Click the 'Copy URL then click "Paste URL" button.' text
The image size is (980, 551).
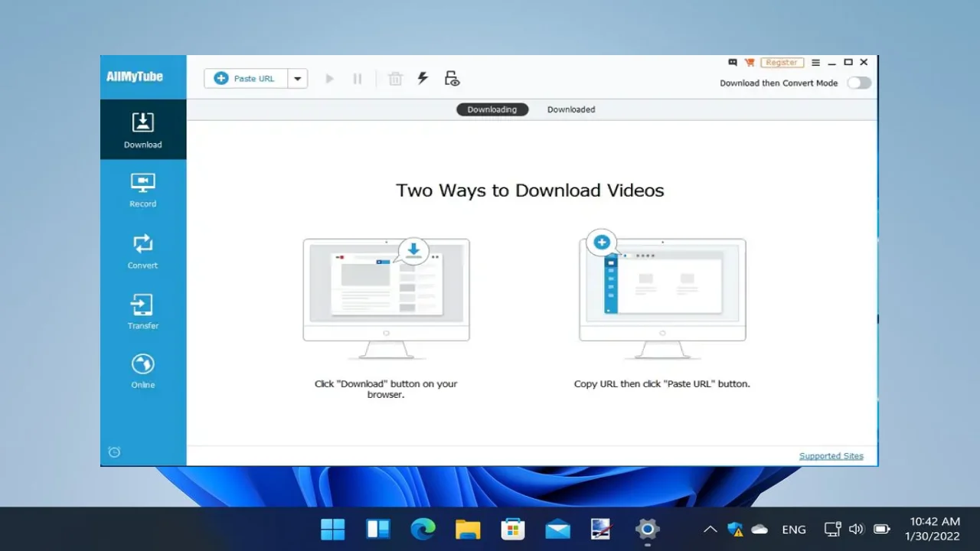coord(662,384)
